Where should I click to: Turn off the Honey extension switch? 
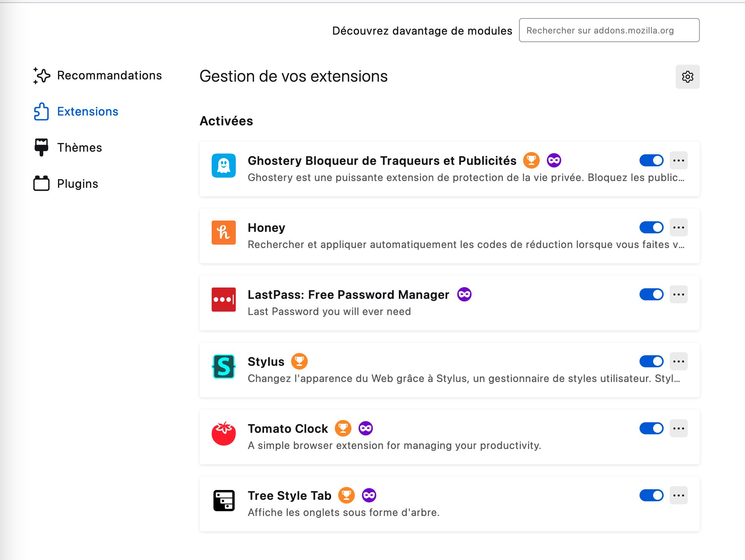pyautogui.click(x=652, y=227)
